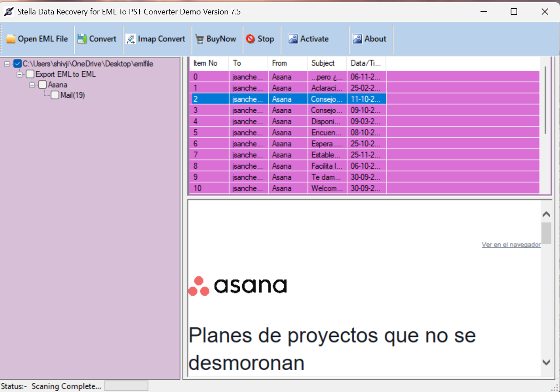Select email row with item number 3

pyautogui.click(x=365, y=110)
